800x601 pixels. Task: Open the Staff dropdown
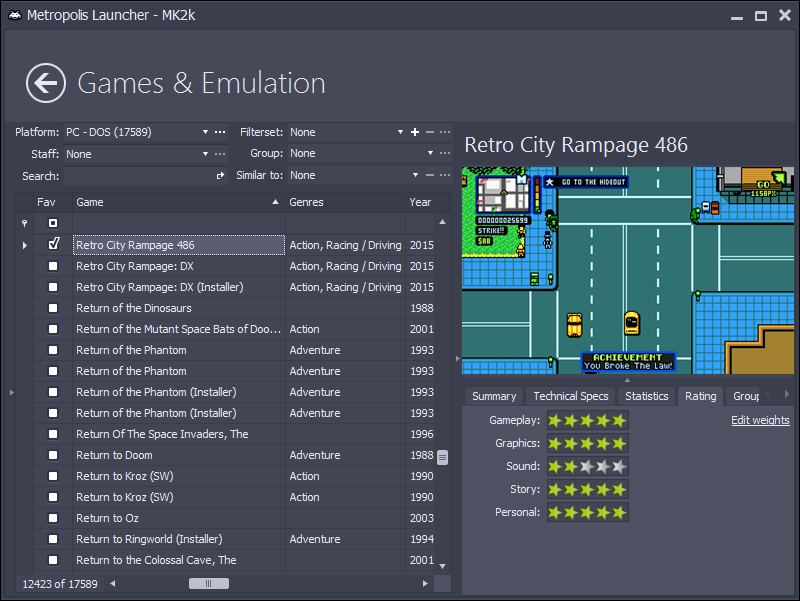pos(205,154)
